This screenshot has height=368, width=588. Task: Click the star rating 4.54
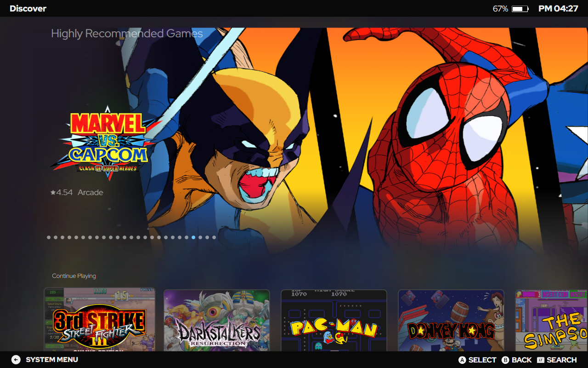tap(62, 192)
